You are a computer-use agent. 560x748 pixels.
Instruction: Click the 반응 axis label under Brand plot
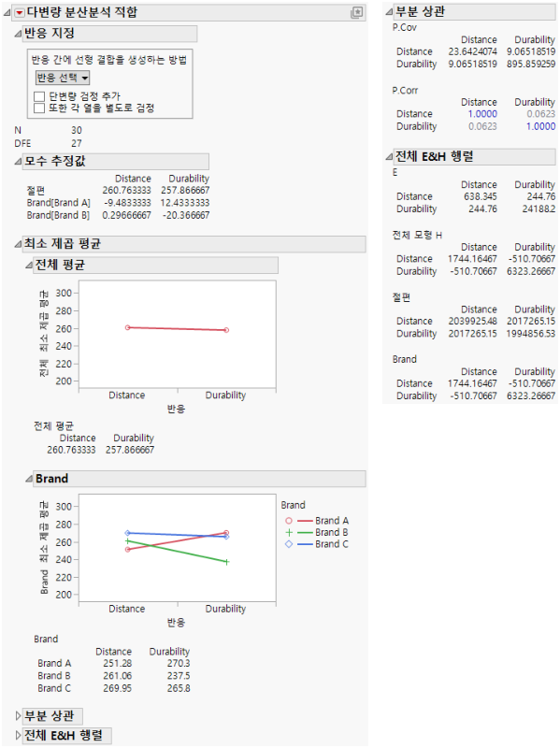[176, 623]
